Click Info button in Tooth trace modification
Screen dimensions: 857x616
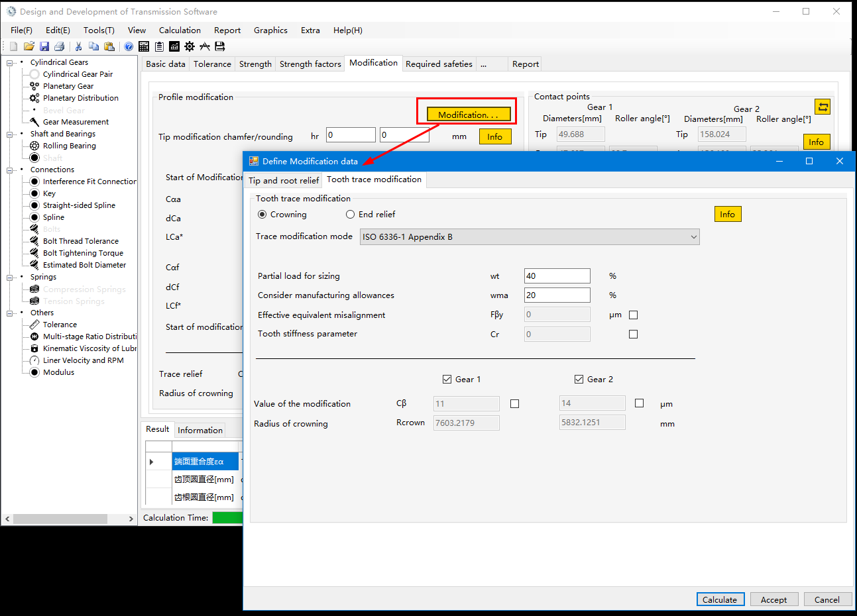pyautogui.click(x=728, y=215)
